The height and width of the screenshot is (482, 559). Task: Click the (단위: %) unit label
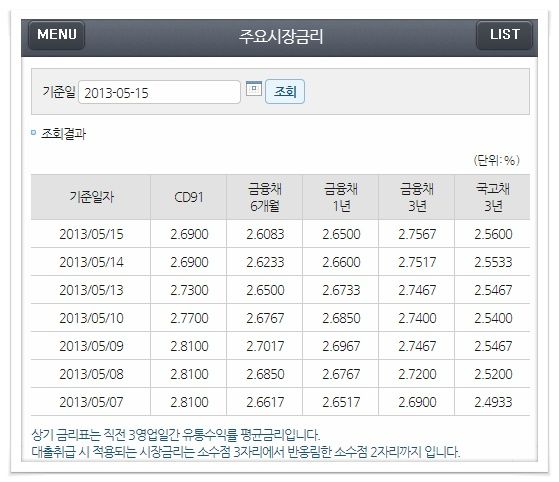[x=496, y=160]
